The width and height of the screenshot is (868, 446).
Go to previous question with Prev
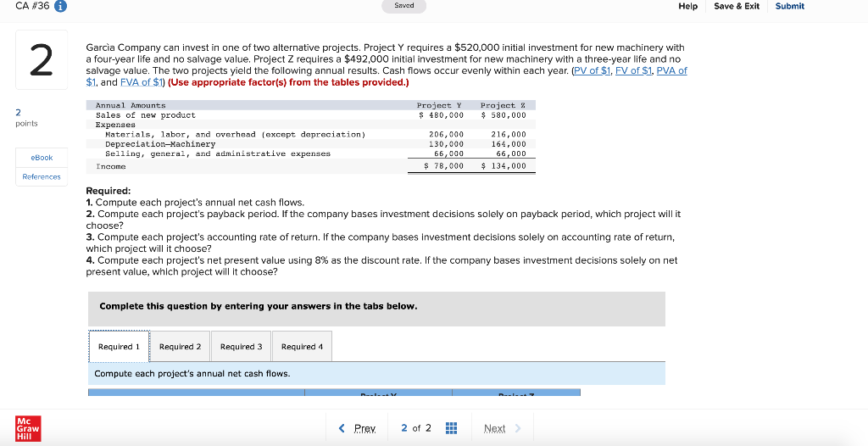364,428
